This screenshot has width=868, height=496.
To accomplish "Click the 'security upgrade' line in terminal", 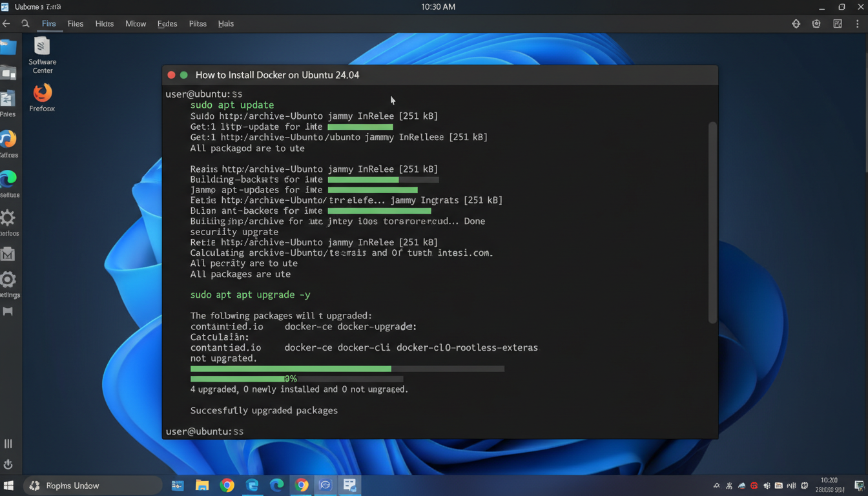I will pos(234,232).
